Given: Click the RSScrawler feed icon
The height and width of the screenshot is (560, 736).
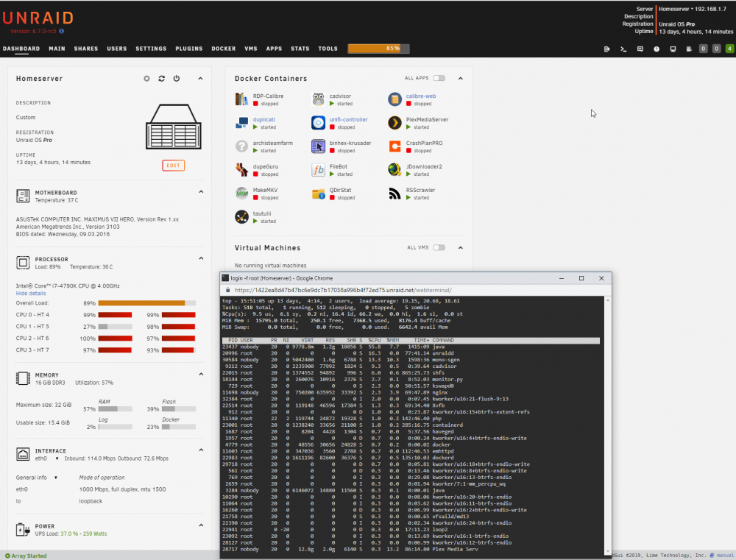Looking at the screenshot, I should pos(394,193).
